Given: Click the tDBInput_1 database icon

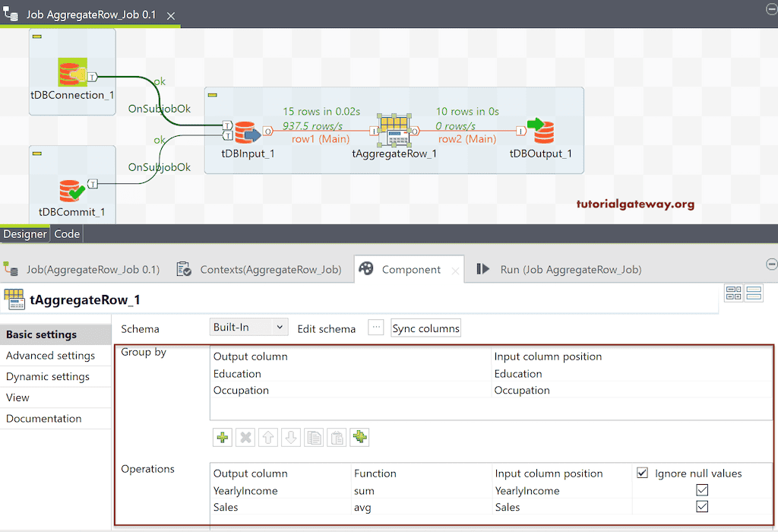Looking at the screenshot, I should [x=246, y=131].
